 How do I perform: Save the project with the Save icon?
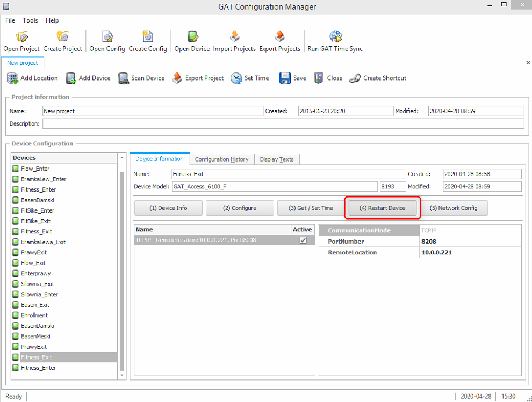[285, 78]
